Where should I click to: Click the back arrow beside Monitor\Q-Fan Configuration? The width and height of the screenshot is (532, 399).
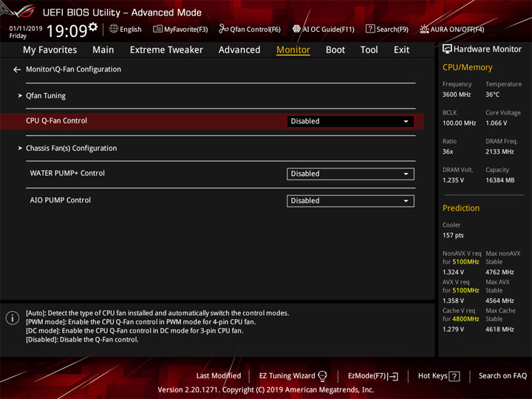click(x=17, y=69)
